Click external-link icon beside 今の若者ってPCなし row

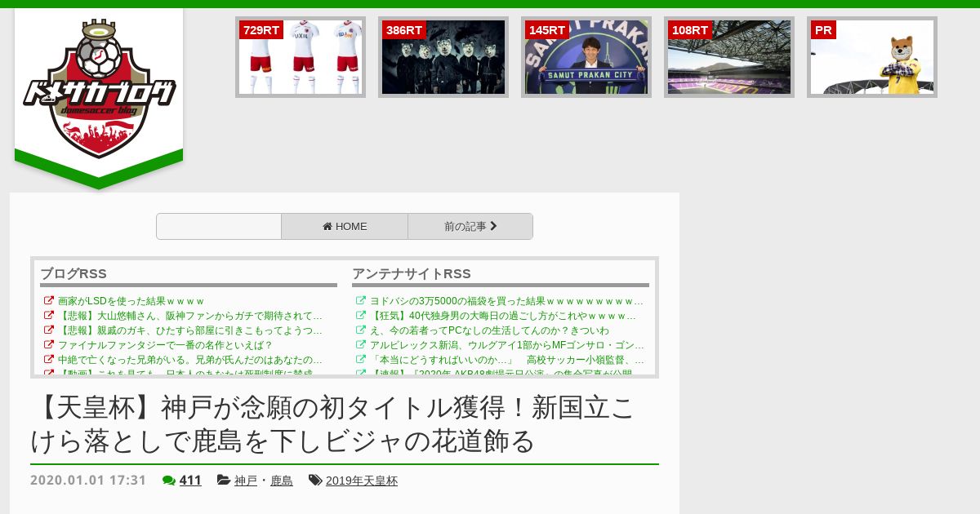pyautogui.click(x=361, y=330)
